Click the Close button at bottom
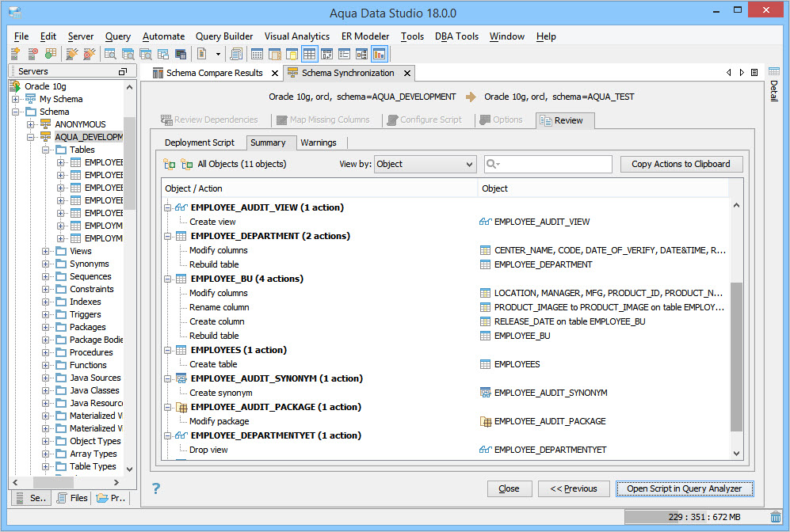 [509, 488]
